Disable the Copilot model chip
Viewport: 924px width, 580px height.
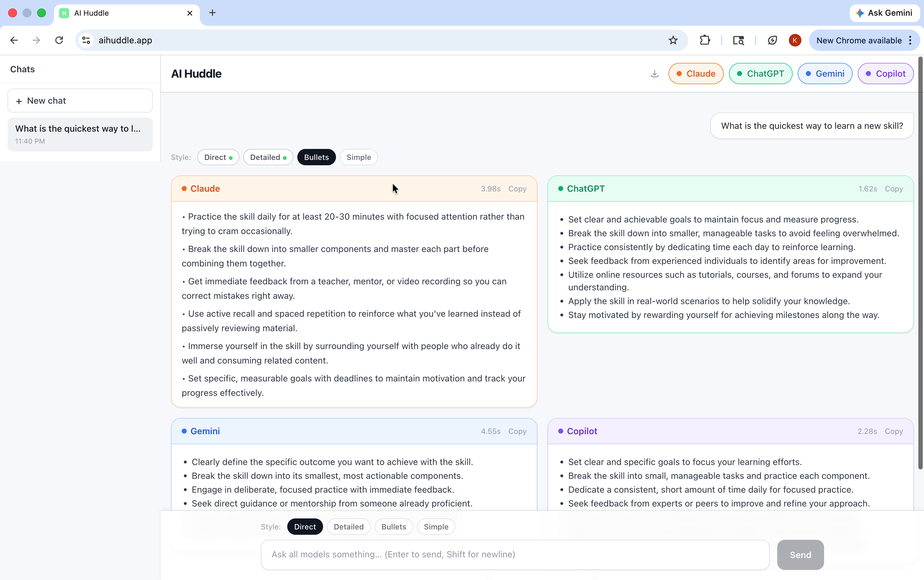click(885, 74)
